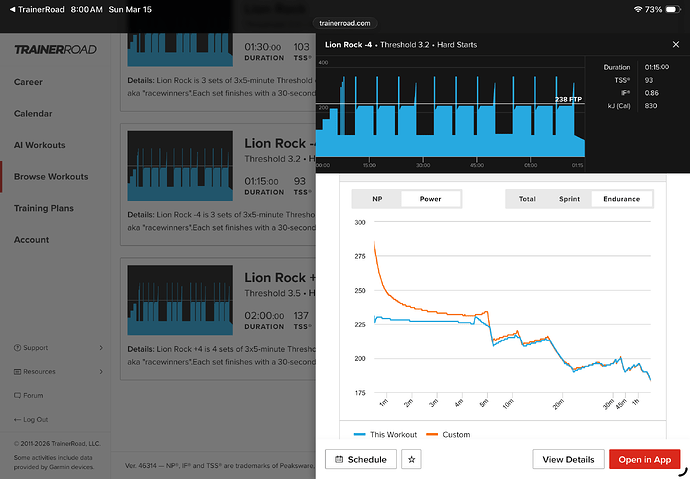Click the Log Out arrow icon
This screenshot has width=690, height=479.
point(17,420)
